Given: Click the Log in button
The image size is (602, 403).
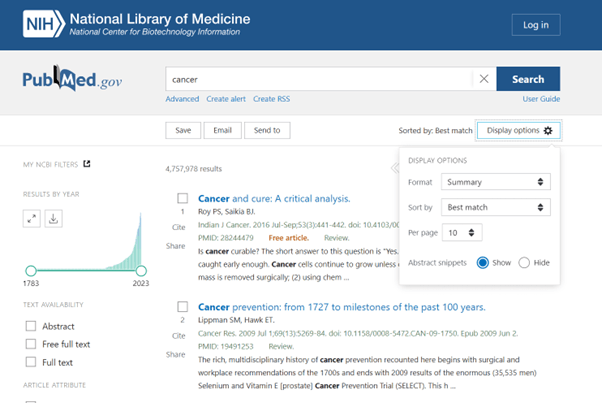Looking at the screenshot, I should [536, 25].
